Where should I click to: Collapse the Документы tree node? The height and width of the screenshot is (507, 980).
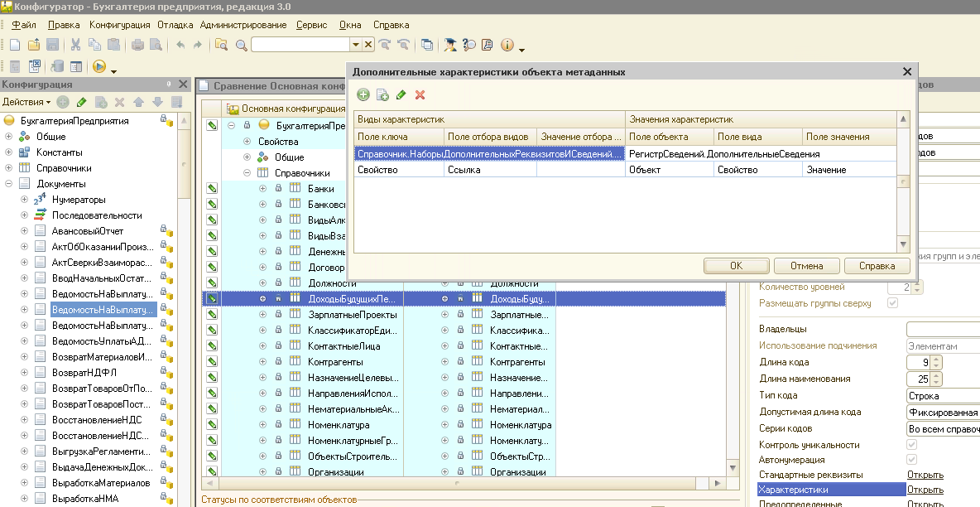(9, 184)
